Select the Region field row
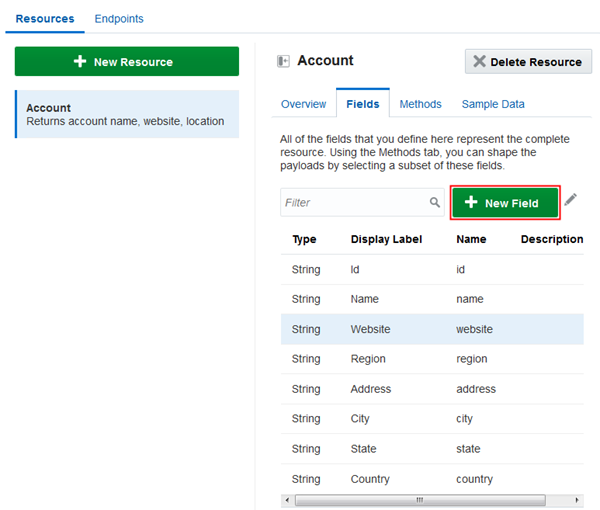This screenshot has height=510, width=600. click(432, 359)
